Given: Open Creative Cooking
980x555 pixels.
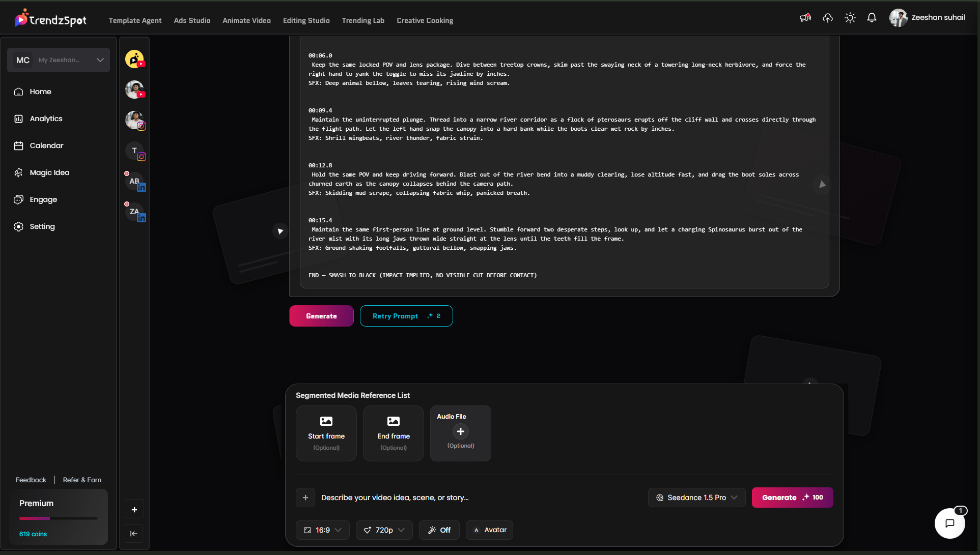Looking at the screenshot, I should tap(425, 20).
